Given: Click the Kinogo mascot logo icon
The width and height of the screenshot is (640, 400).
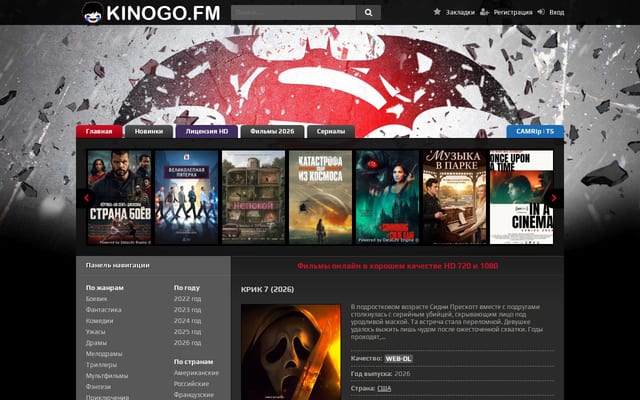Looking at the screenshot, I should 93,13.
